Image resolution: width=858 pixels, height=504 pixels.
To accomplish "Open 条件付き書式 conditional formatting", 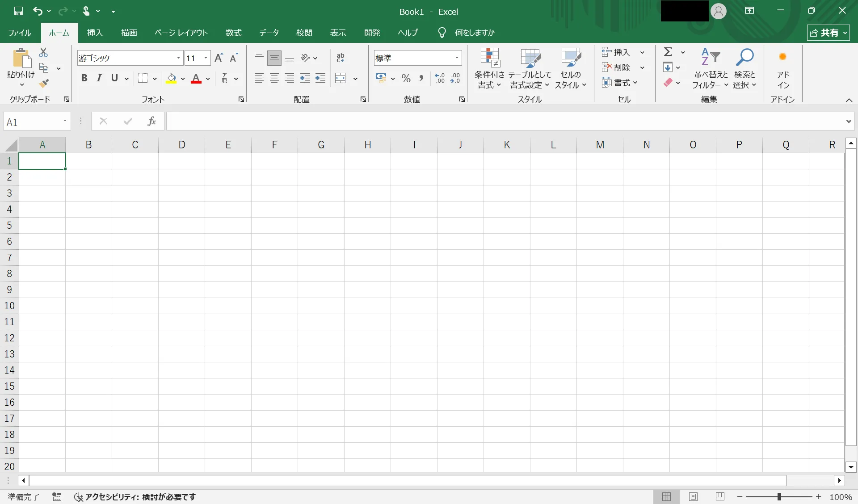I will click(x=489, y=68).
